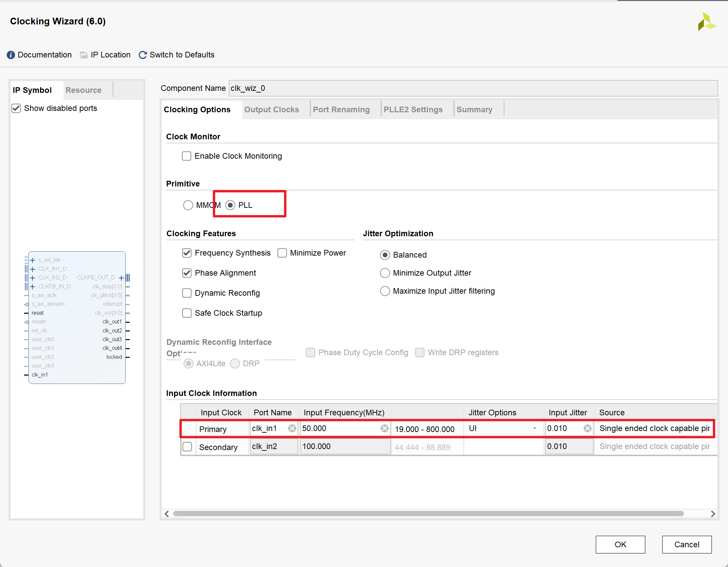Select Maximize Input Jitter filtering option

(385, 291)
